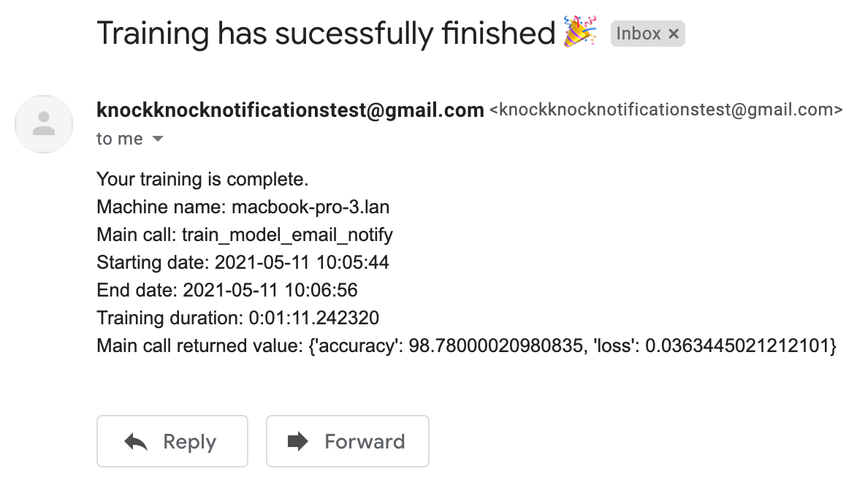This screenshot has height=504, width=865.
Task: Click the sender address in angle brackets
Action: [x=666, y=110]
